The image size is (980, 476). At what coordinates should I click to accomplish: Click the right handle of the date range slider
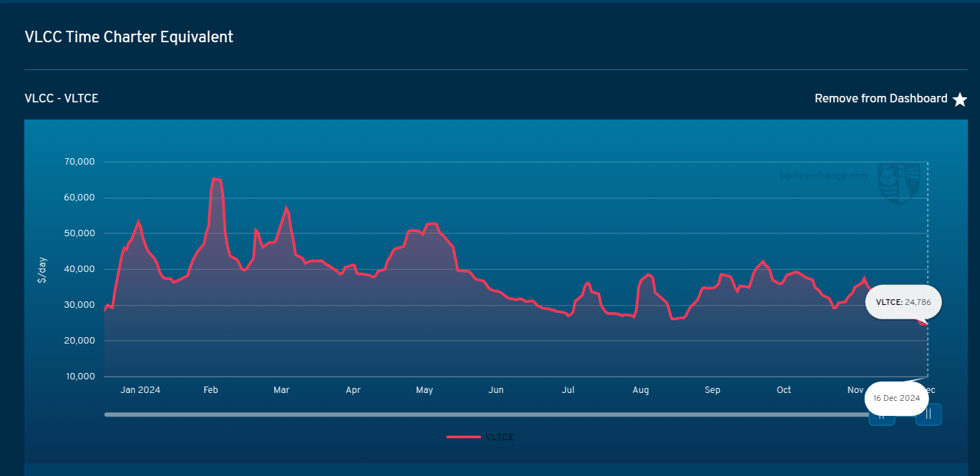928,414
